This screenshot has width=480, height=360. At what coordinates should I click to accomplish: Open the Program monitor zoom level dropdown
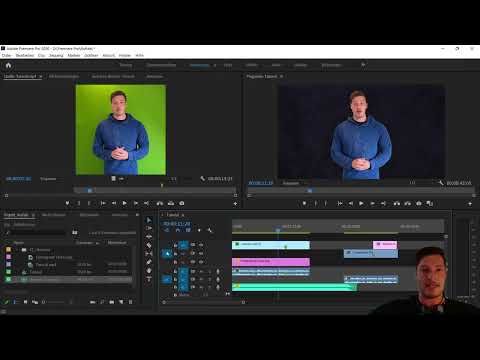(291, 183)
